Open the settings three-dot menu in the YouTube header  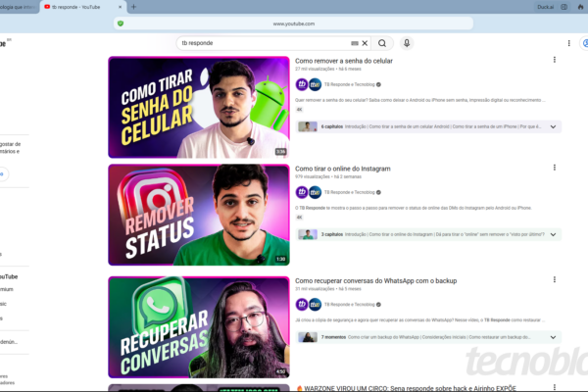pos(568,43)
